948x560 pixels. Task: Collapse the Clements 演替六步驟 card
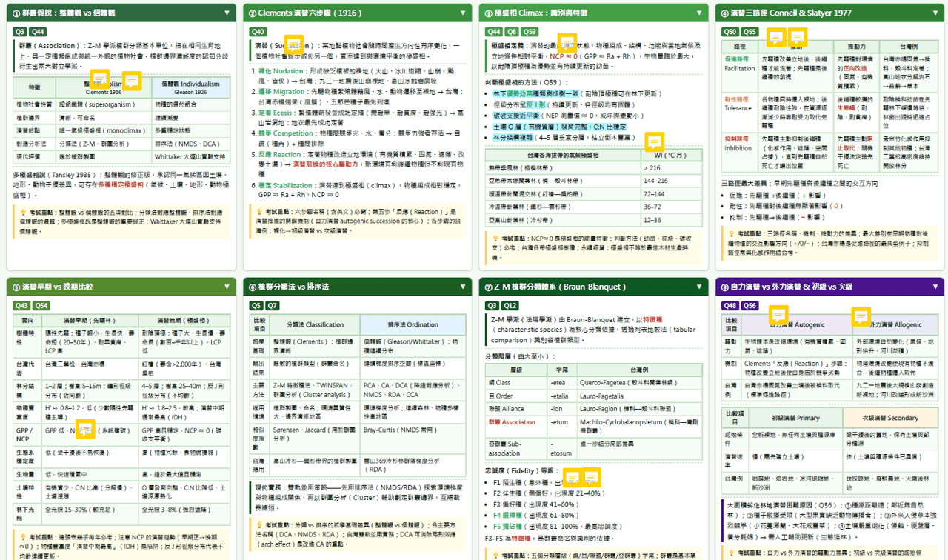[x=463, y=13]
